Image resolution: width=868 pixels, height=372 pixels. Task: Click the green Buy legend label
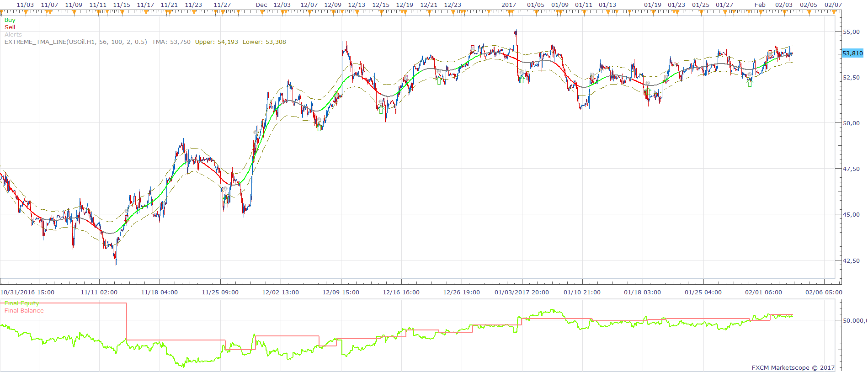(10, 20)
